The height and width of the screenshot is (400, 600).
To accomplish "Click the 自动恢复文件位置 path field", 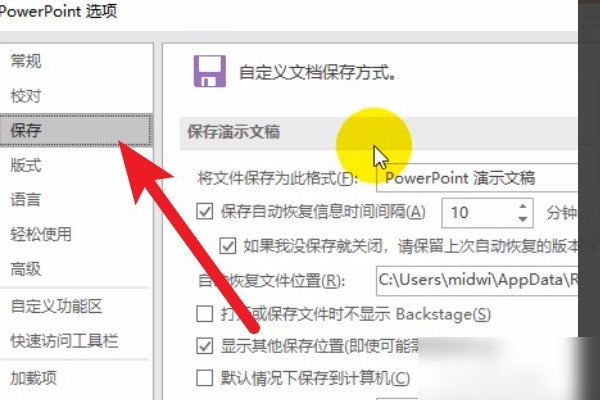I will pyautogui.click(x=477, y=281).
